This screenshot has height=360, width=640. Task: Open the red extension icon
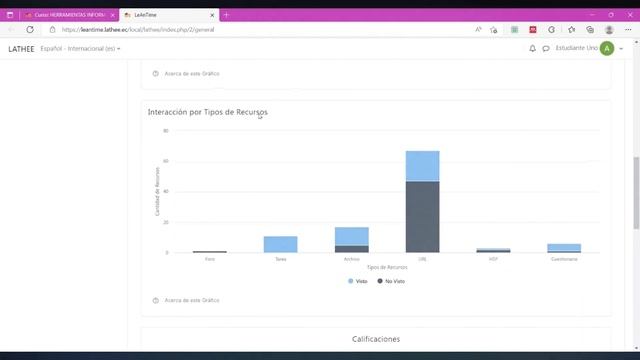click(x=533, y=30)
